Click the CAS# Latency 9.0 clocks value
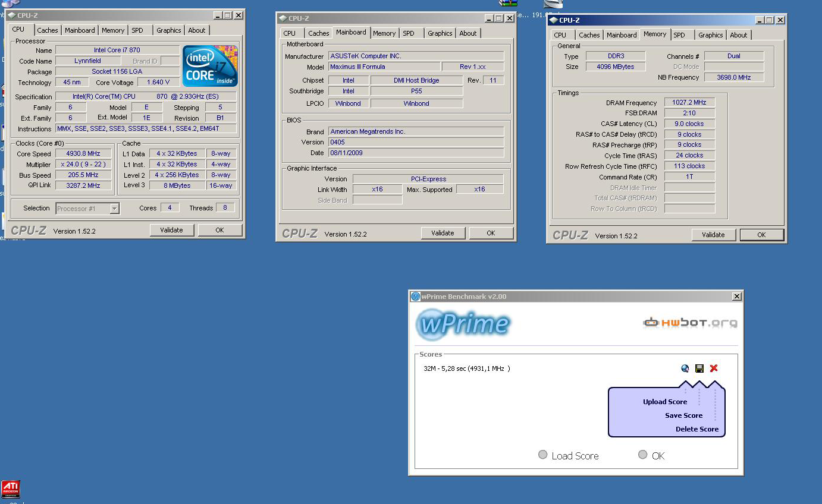Screen dimensions: 822x504 (x=689, y=124)
